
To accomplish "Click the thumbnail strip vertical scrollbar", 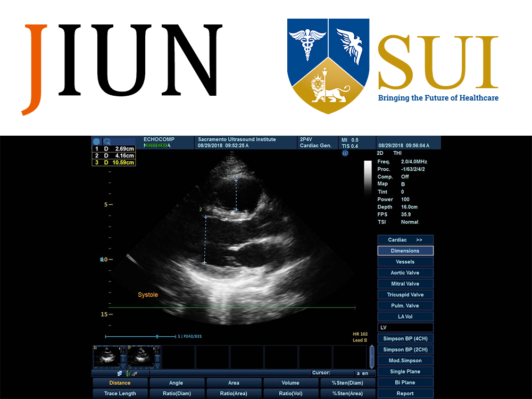I will click(372, 357).
